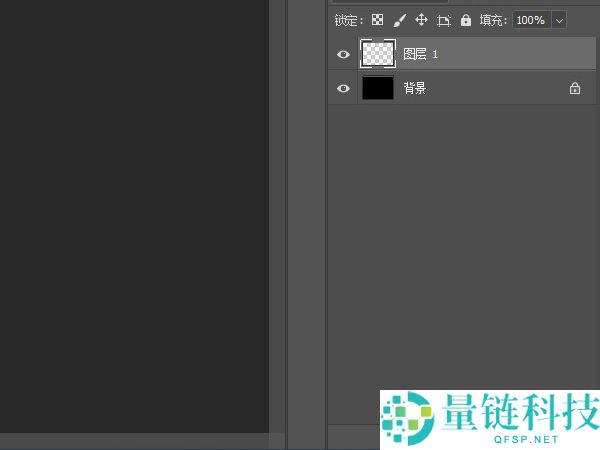The height and width of the screenshot is (450, 600).
Task: Enable lock transparent pixels checkerboard icon
Action: pyautogui.click(x=378, y=20)
